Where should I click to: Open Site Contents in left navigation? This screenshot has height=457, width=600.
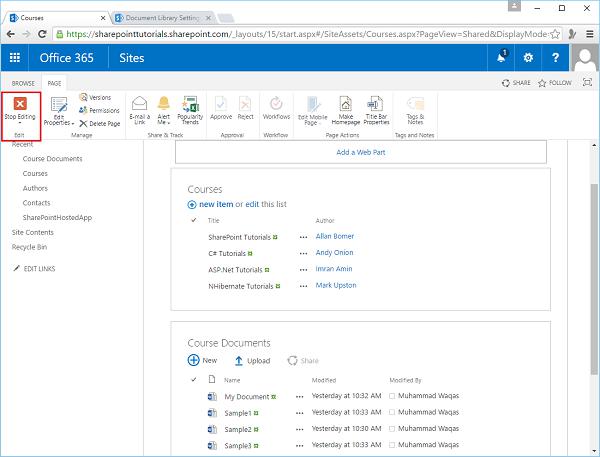tap(33, 232)
